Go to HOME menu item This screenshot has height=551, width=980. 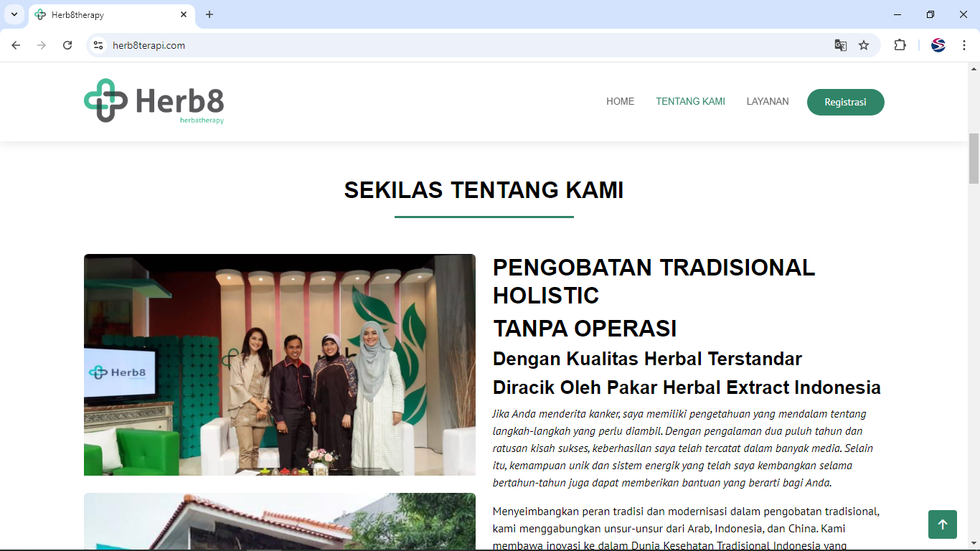(620, 102)
